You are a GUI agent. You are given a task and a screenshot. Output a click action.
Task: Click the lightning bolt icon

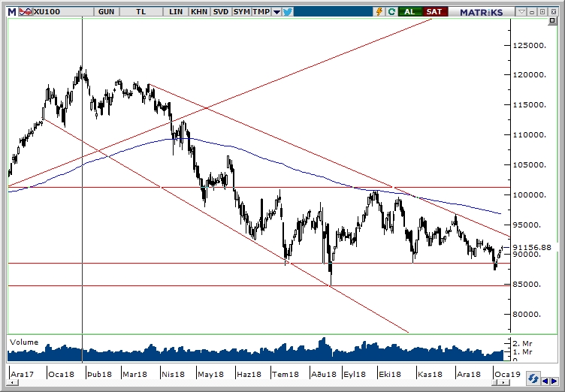coord(379,12)
